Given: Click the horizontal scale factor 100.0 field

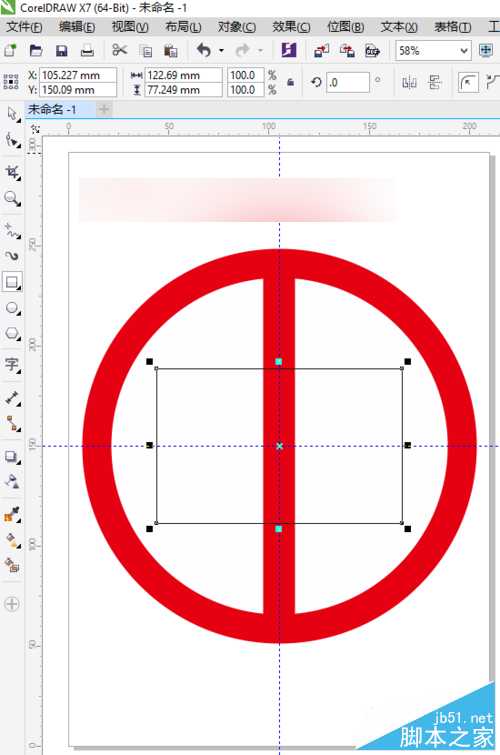Looking at the screenshot, I should click(x=246, y=75).
